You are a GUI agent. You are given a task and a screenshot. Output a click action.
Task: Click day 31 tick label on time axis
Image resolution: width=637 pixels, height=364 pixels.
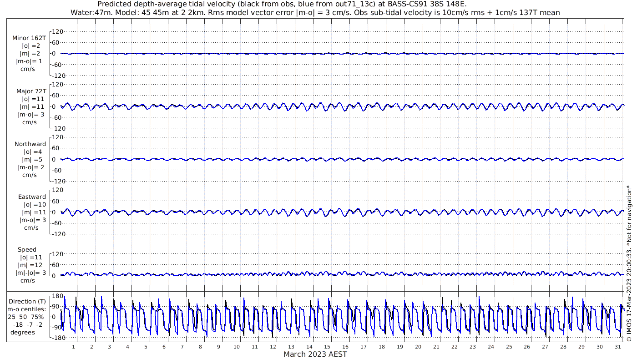(617, 347)
